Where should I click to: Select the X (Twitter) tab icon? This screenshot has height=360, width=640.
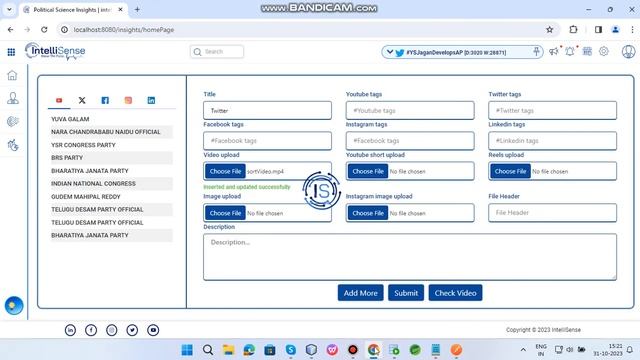pos(82,100)
